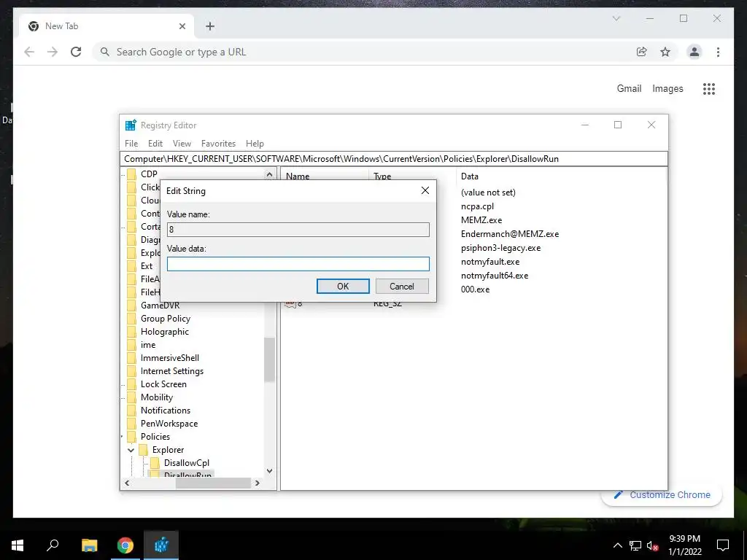747x560 pixels.
Task: Select the Explorer key under Policies
Action: pos(168,449)
